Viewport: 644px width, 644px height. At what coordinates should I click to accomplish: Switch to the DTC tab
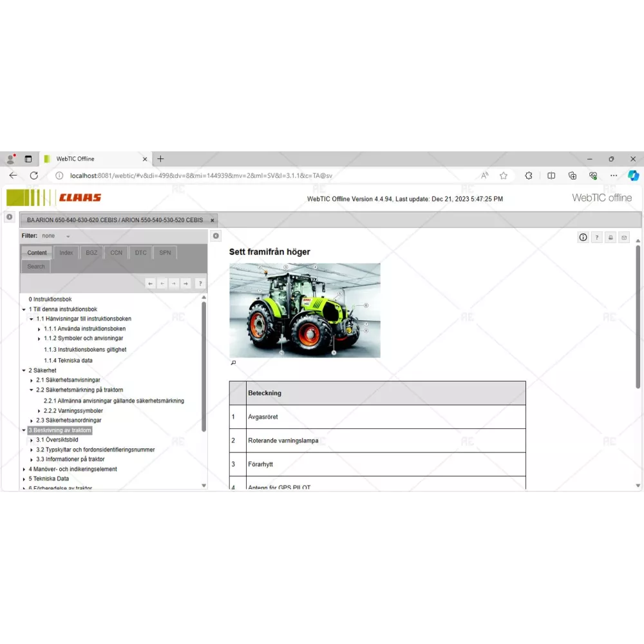pos(140,253)
